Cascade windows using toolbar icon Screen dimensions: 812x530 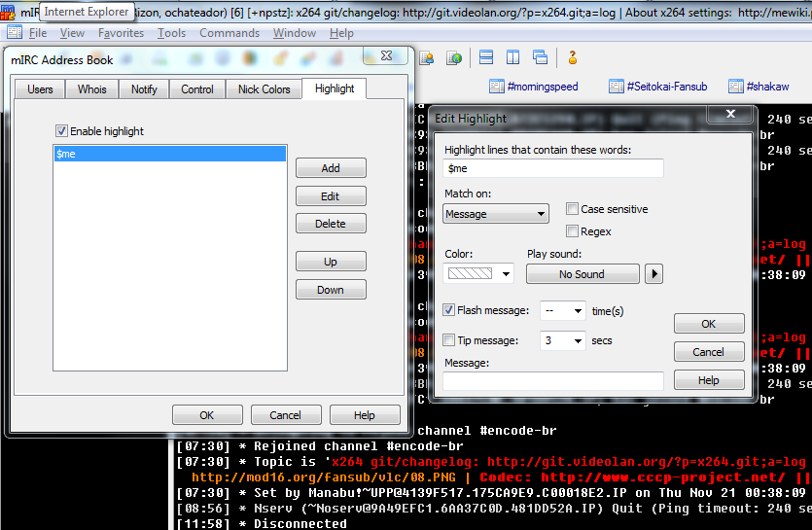point(540,57)
